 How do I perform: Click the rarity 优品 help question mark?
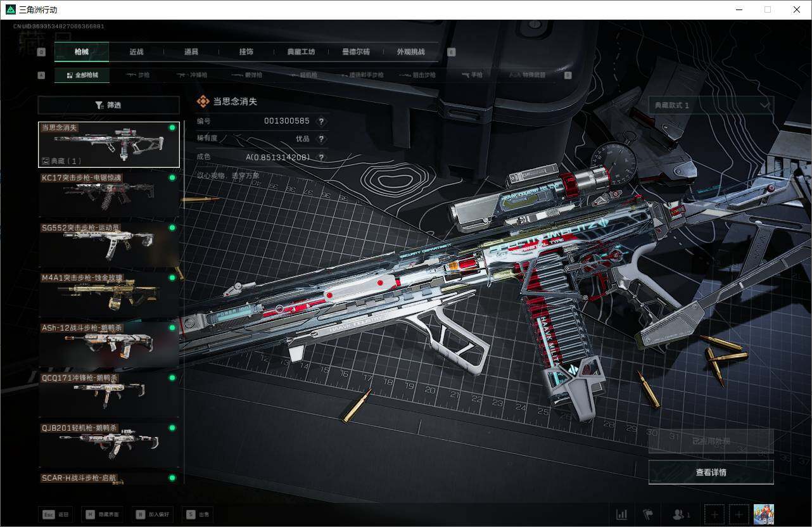[321, 139]
